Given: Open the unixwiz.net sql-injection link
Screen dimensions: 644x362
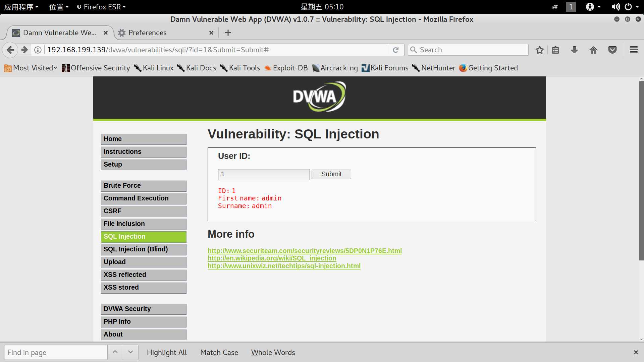Looking at the screenshot, I should [284, 266].
